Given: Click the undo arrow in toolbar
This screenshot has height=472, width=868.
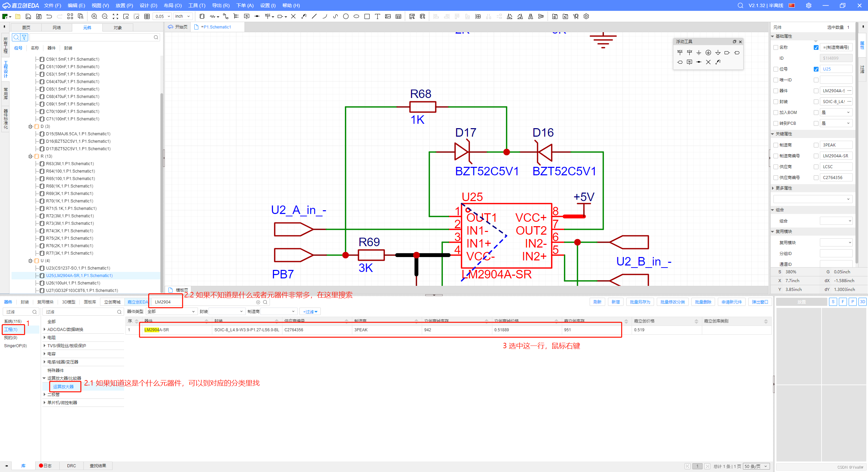Looking at the screenshot, I should [x=49, y=16].
